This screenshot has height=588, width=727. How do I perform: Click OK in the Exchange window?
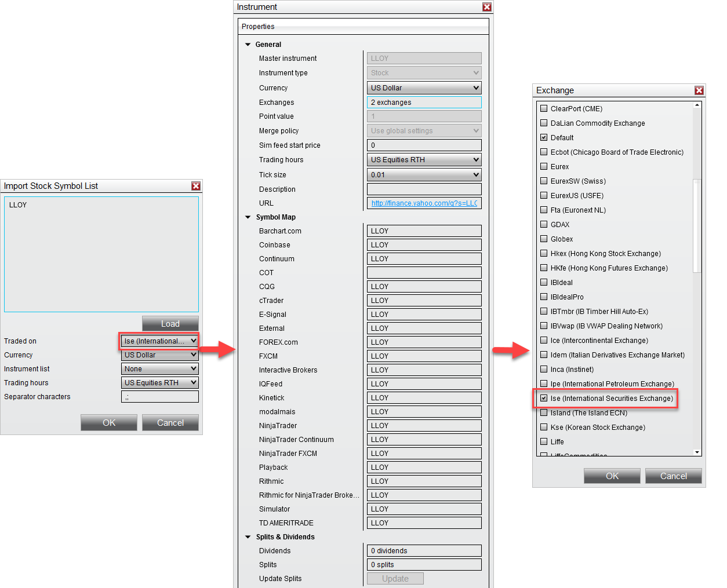pyautogui.click(x=612, y=476)
